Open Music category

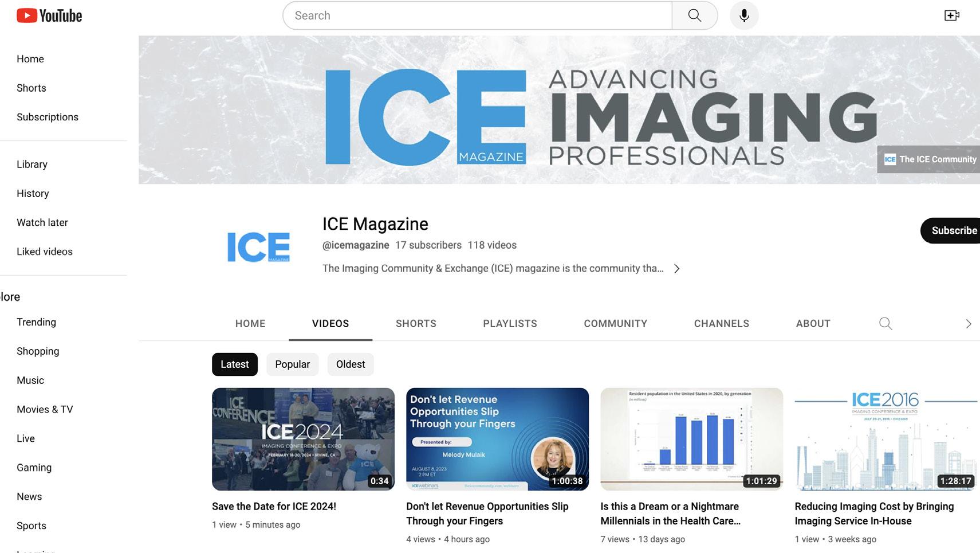[30, 381]
